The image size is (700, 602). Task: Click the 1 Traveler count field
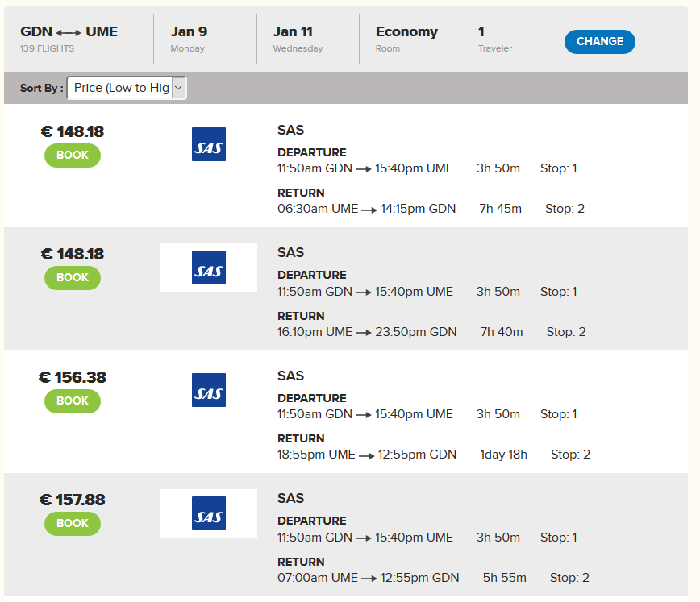(x=494, y=39)
